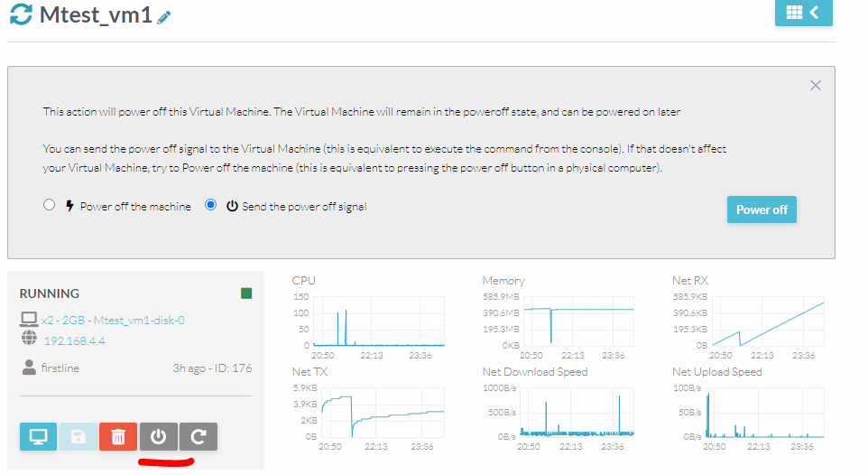The height and width of the screenshot is (475, 868).
Task: Click the green running status indicator
Action: [x=246, y=293]
